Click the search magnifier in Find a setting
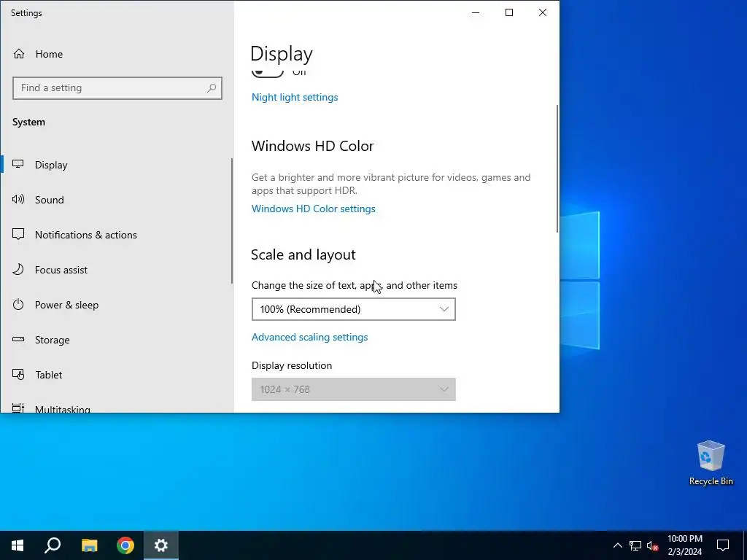Viewport: 747px width, 560px height. click(x=212, y=87)
